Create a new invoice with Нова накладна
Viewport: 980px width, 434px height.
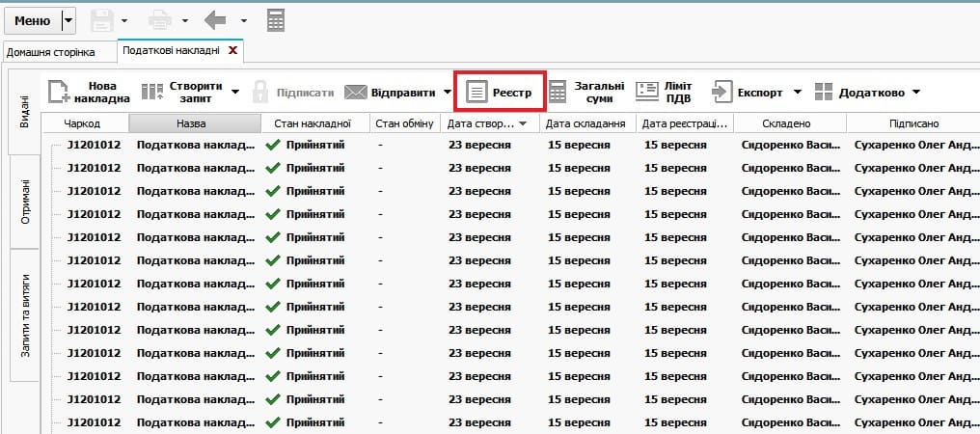[90, 92]
